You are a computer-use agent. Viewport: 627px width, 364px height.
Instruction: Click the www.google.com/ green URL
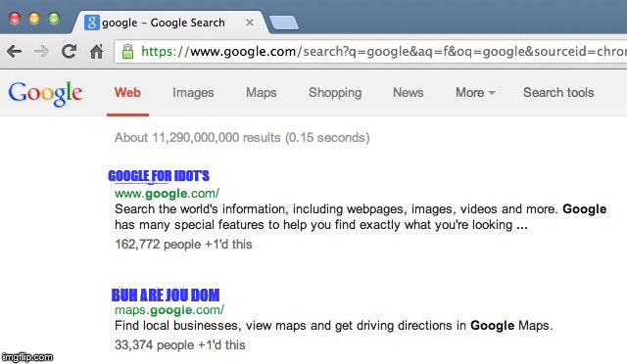tap(167, 194)
